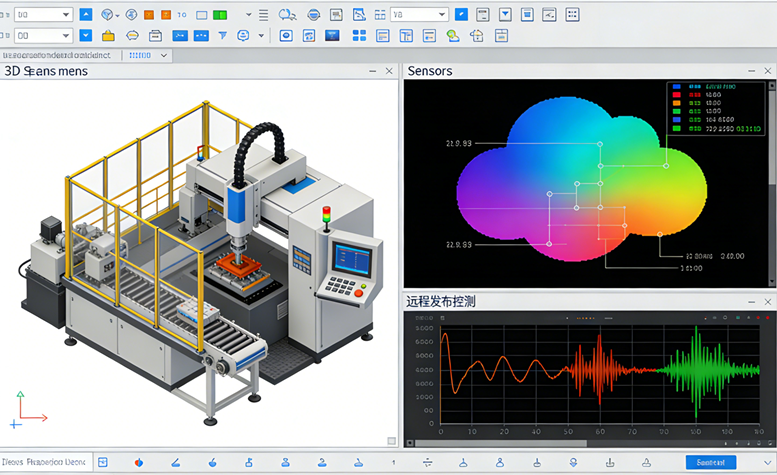Toggle the blue up-arrow button in top row
The width and height of the screenshot is (777, 475).
point(85,15)
